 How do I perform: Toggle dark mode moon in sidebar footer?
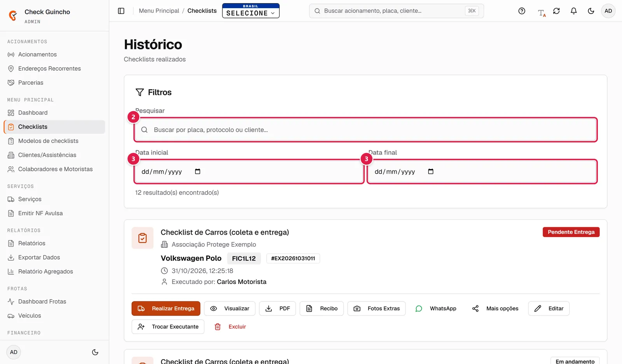[x=95, y=352]
